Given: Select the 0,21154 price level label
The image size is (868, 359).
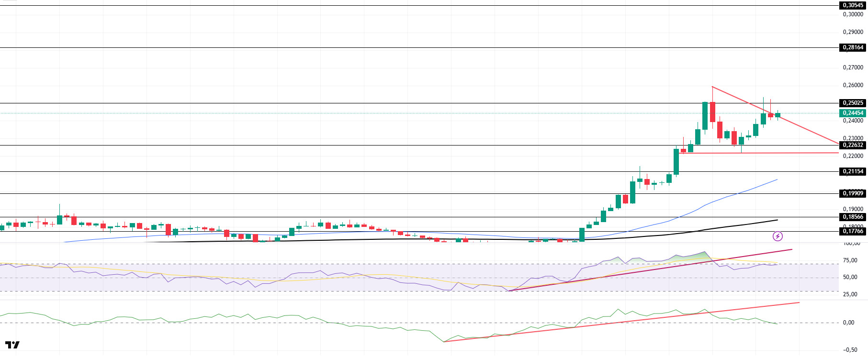Looking at the screenshot, I should click(x=853, y=171).
